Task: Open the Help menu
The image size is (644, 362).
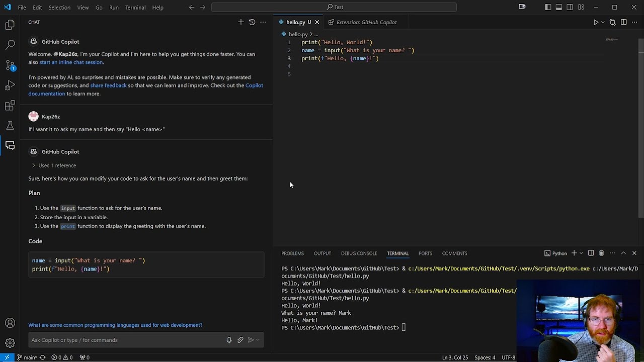Action: coord(158,8)
